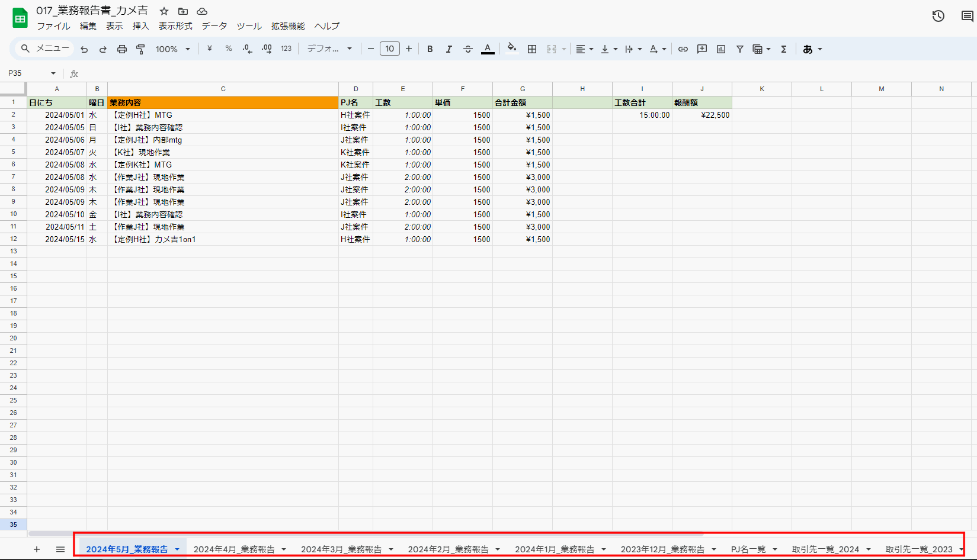Select the 業務内容 header cell
The image size is (977, 560).
point(223,102)
